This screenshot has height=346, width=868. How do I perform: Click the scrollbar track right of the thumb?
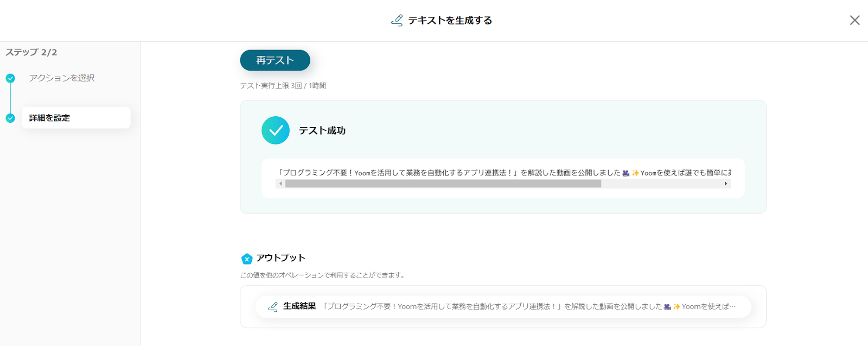(x=661, y=184)
